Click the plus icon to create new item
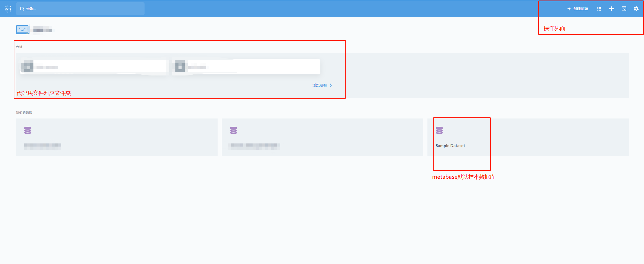The height and width of the screenshot is (264, 644). tap(611, 8)
